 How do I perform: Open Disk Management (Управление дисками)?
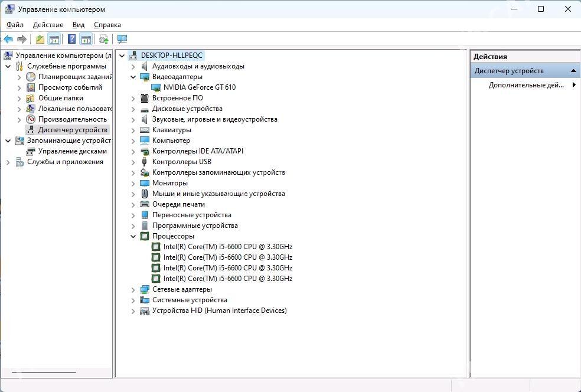point(72,151)
